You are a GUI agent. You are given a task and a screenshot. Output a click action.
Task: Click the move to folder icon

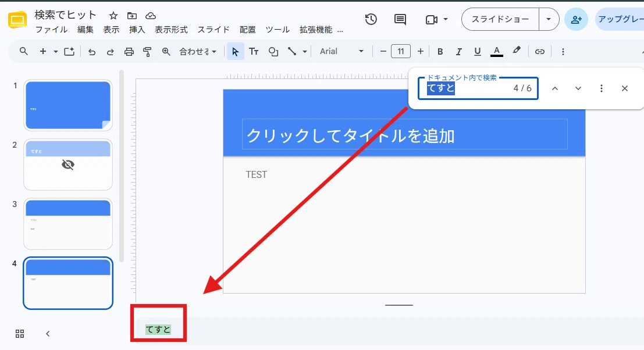coord(132,16)
